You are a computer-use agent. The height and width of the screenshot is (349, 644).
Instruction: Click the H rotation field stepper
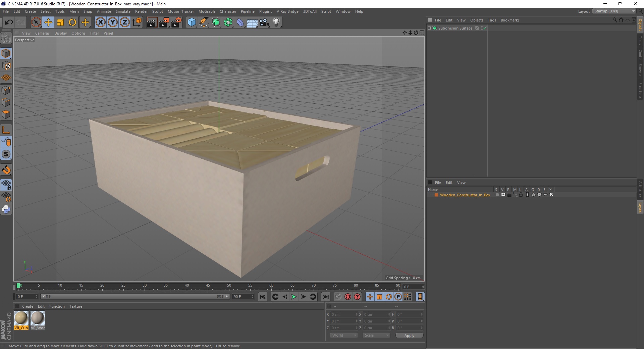(x=422, y=314)
